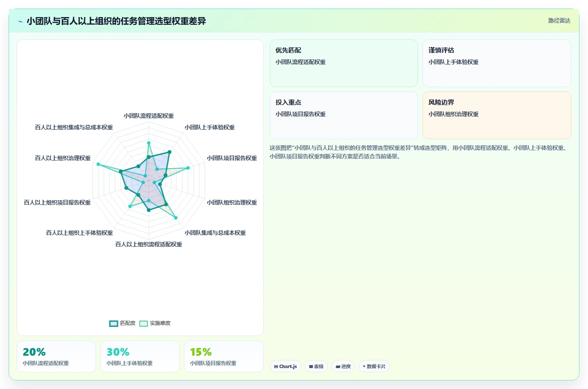Select the 20% 小团队流程适配权重 stat card
588x389 pixels.
56,356
